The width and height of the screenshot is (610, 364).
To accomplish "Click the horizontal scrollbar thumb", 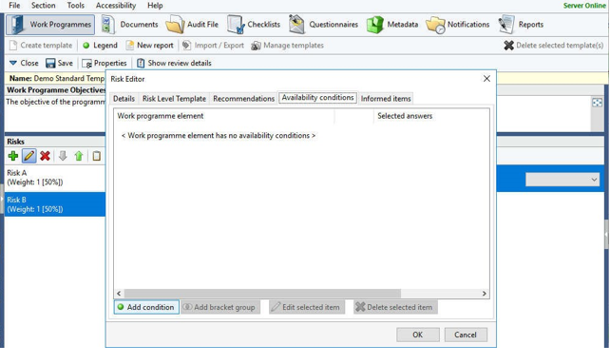I will point(262,294).
